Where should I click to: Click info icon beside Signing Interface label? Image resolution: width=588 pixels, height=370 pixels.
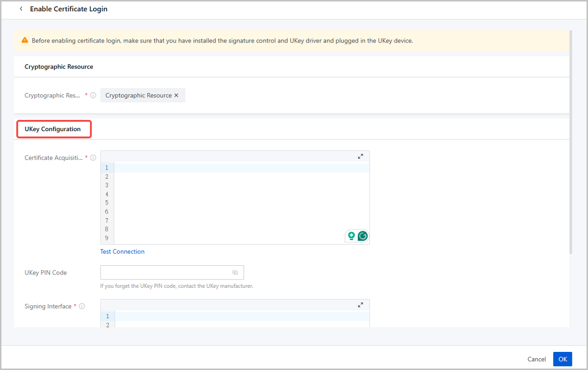tap(82, 306)
